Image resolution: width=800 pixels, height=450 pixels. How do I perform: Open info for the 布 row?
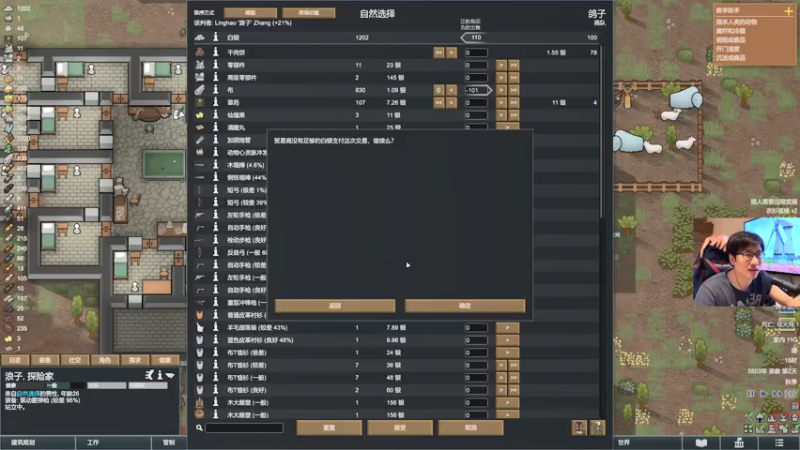215,90
